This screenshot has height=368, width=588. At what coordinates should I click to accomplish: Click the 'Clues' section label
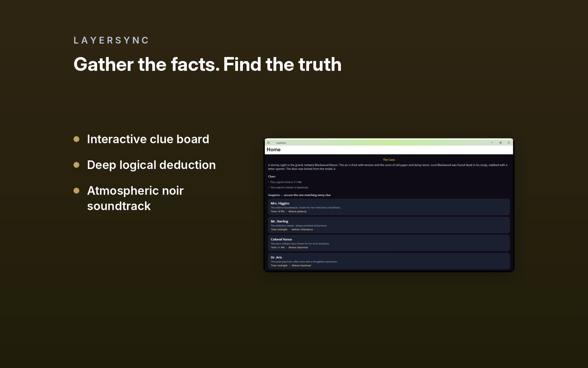pos(272,177)
